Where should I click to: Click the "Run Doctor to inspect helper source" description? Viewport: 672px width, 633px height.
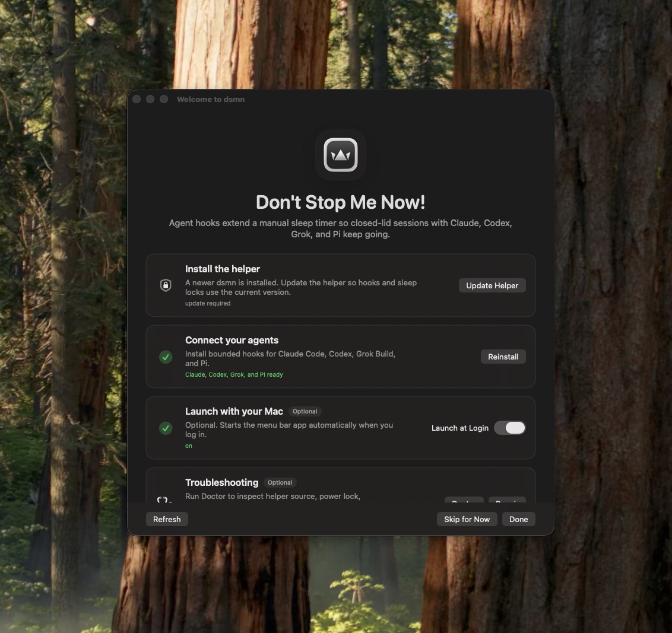pos(272,496)
